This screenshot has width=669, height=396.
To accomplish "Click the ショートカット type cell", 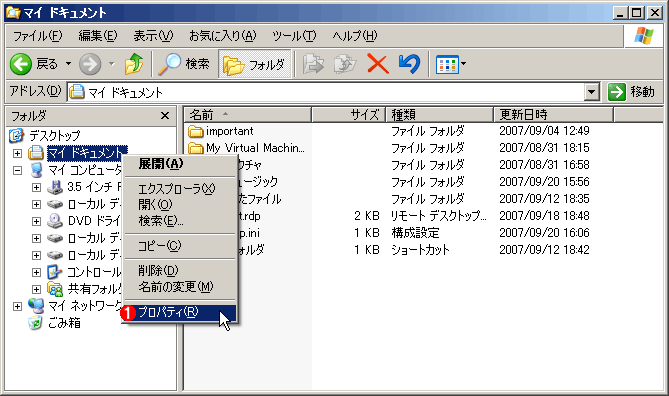I will pos(420,250).
